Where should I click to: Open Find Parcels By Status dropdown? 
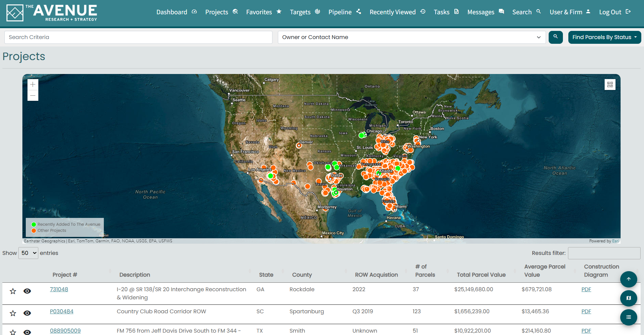(x=605, y=37)
